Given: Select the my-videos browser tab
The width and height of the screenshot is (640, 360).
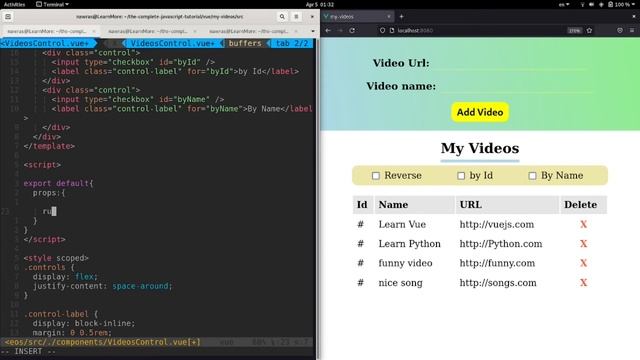Looking at the screenshot, I should (358, 17).
